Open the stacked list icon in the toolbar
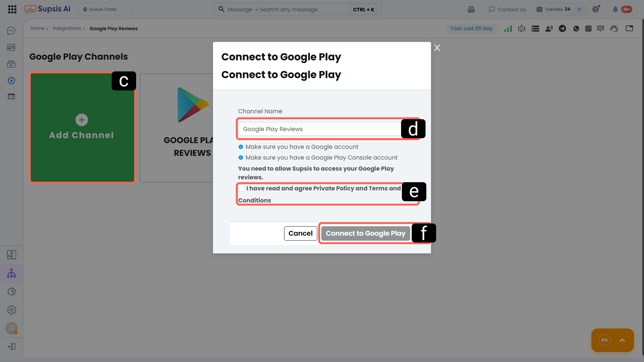Image resolution: width=644 pixels, height=362 pixels. coord(535,29)
